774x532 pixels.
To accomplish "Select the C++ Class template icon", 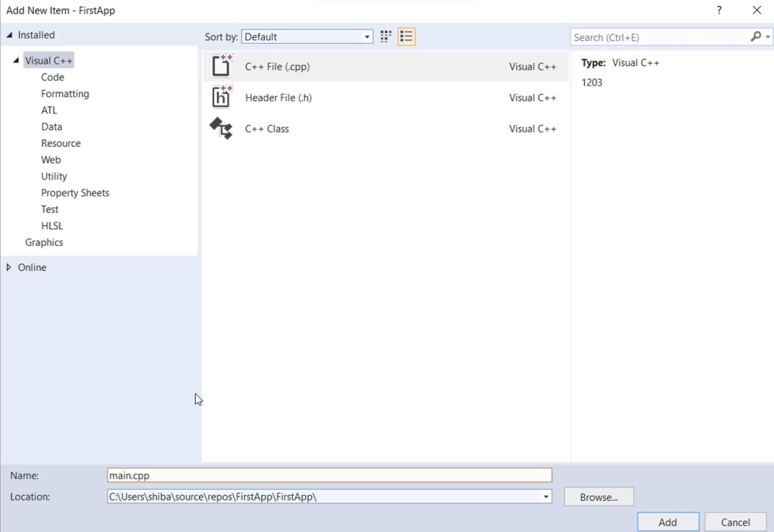I will click(x=221, y=129).
